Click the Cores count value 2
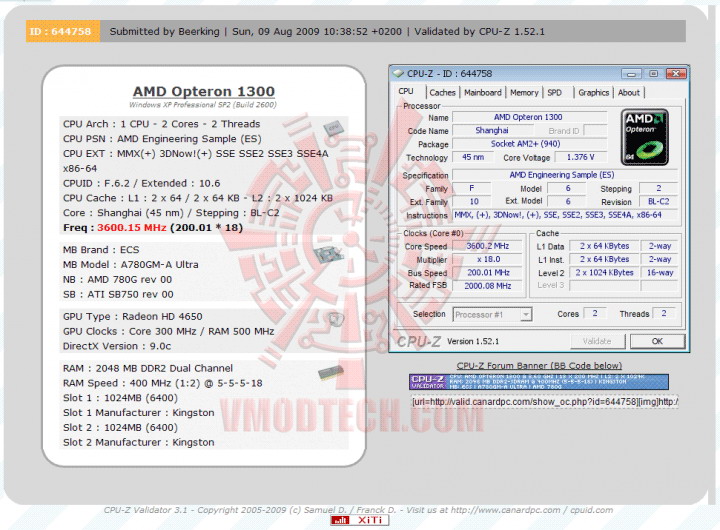 click(595, 313)
